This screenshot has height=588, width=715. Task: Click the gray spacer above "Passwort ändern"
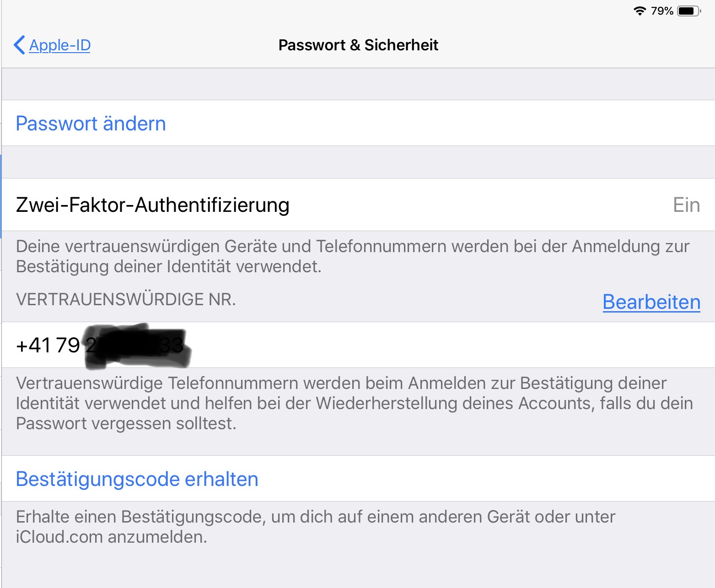pos(358,84)
